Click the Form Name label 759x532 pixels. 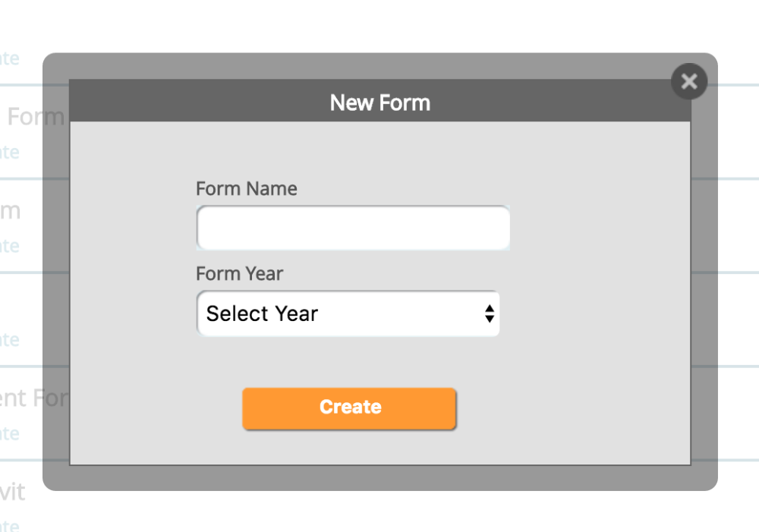click(x=247, y=189)
